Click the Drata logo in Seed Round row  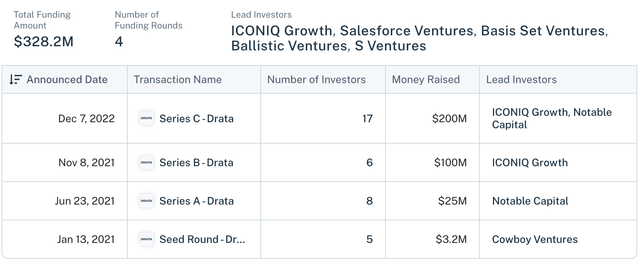click(147, 239)
